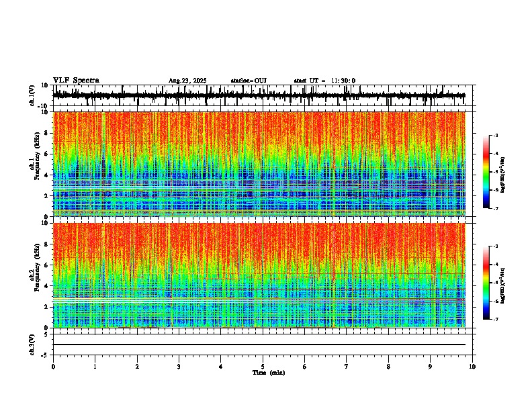Click the "VLF Spectra" title text
This screenshot has width=532, height=411.
[x=76, y=81]
